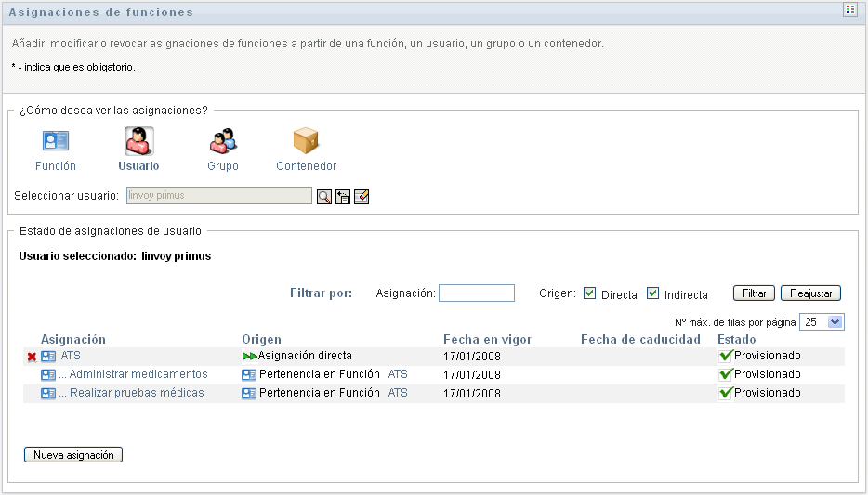868x495 pixels.
Task: Click the Reajustar button
Action: point(811,293)
